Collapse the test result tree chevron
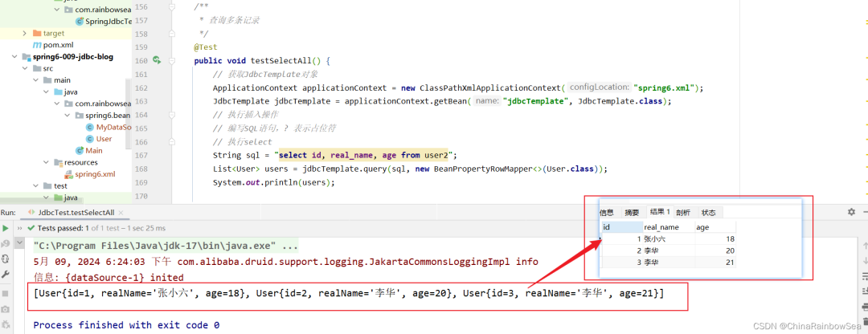Viewport: 868px width, 334px height. point(20,243)
